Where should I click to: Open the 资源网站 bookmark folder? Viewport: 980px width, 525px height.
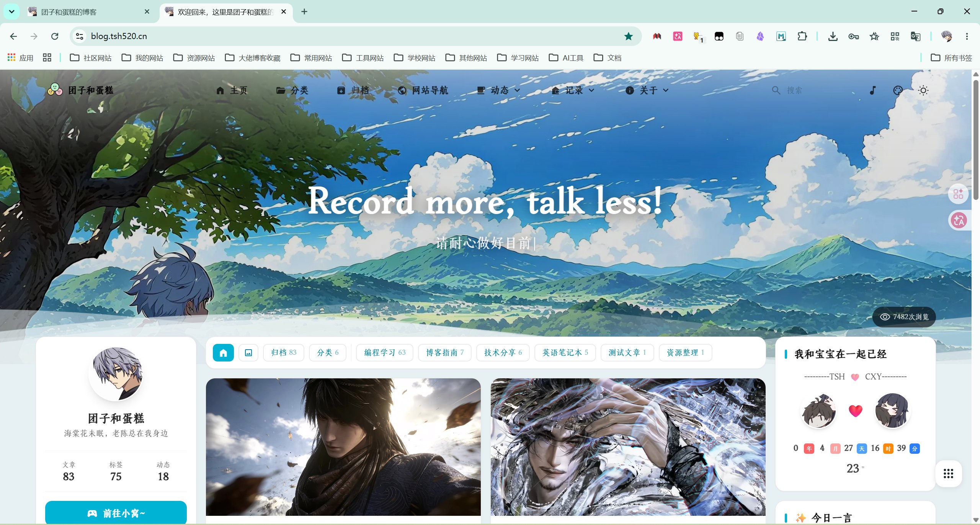(x=194, y=58)
